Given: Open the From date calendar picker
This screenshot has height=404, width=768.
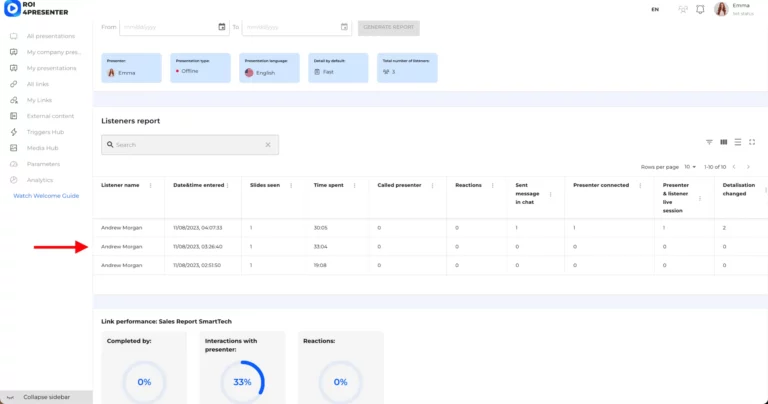Looking at the screenshot, I should coord(222,27).
